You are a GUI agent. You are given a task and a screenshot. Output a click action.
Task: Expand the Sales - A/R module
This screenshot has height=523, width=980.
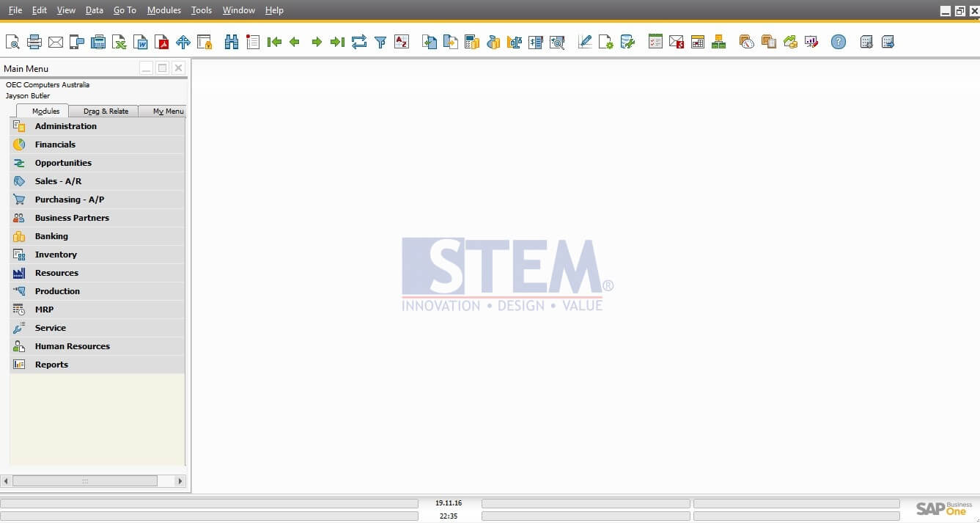[x=97, y=181]
